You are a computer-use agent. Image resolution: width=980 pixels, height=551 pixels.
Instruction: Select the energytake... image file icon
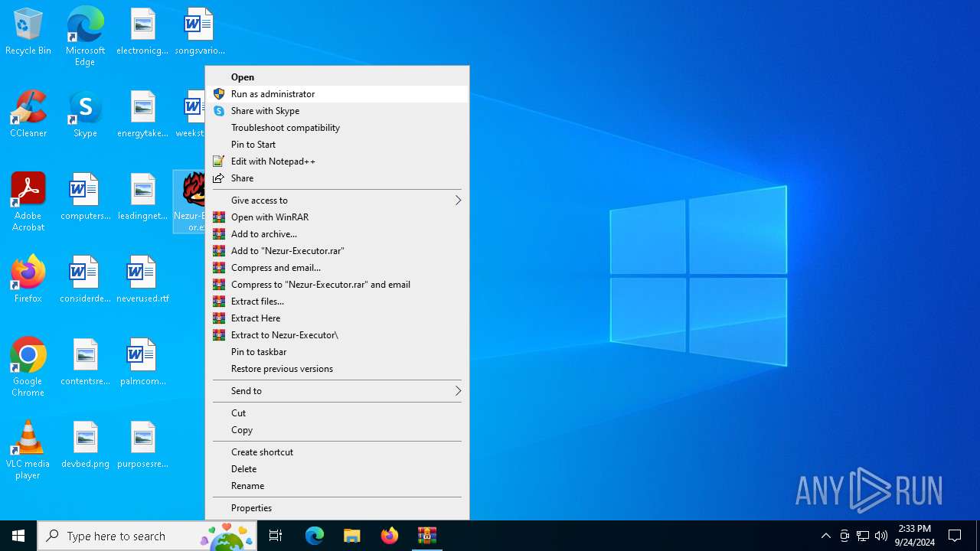point(142,115)
